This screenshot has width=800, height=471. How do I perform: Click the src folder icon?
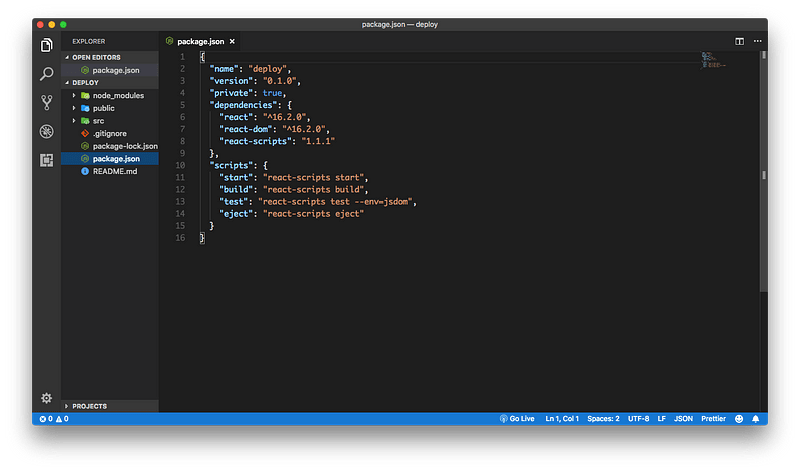[x=85, y=121]
